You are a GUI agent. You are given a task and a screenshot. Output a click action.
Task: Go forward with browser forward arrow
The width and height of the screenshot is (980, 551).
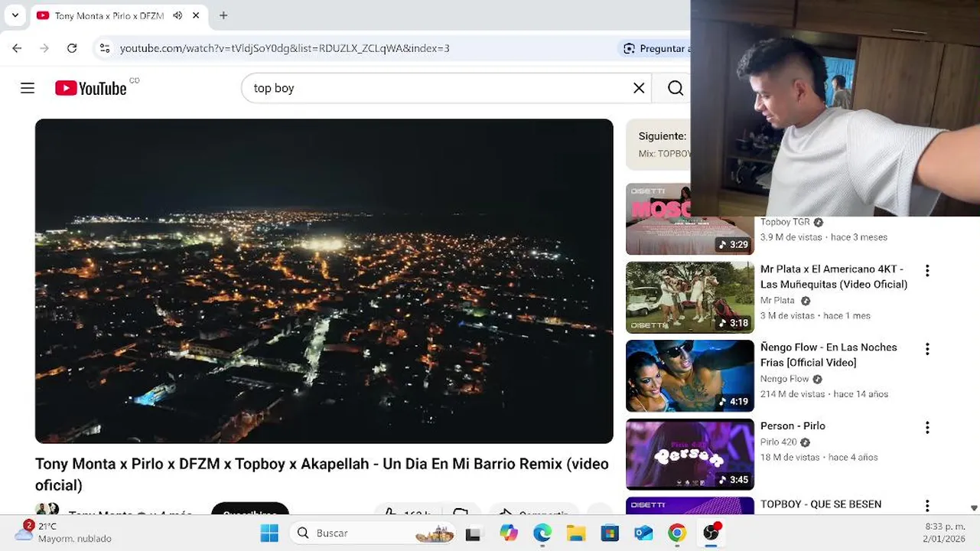44,48
